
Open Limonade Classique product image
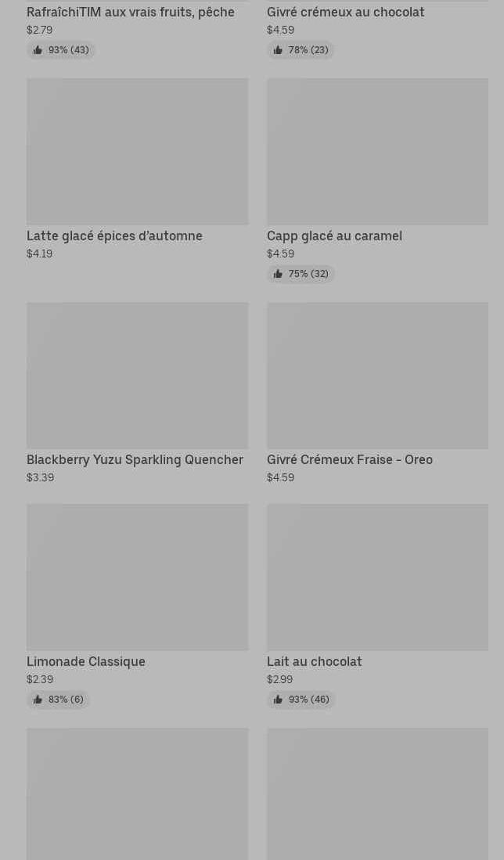pyautogui.click(x=137, y=577)
